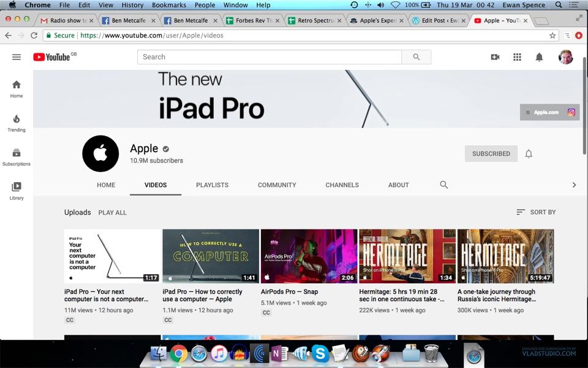The height and width of the screenshot is (368, 588).
Task: Click the volume icon in menu bar
Action: [380, 5]
